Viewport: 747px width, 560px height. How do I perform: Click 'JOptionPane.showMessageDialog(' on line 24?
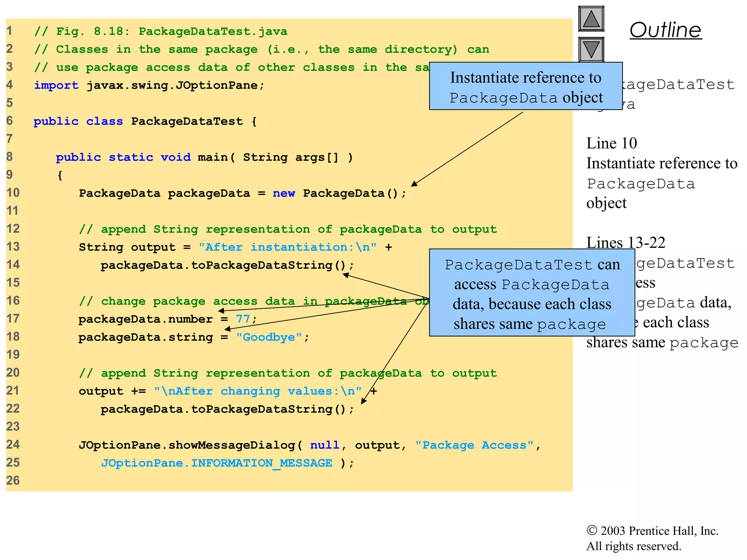pos(191,445)
